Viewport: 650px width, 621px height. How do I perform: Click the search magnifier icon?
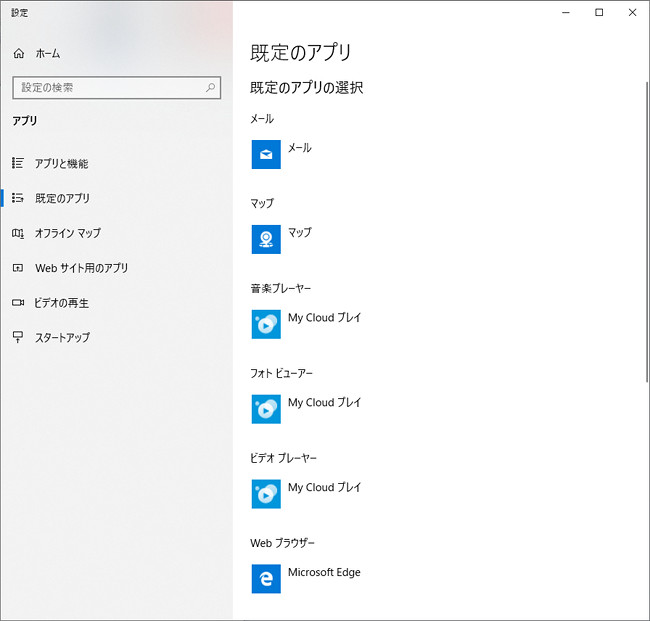211,88
